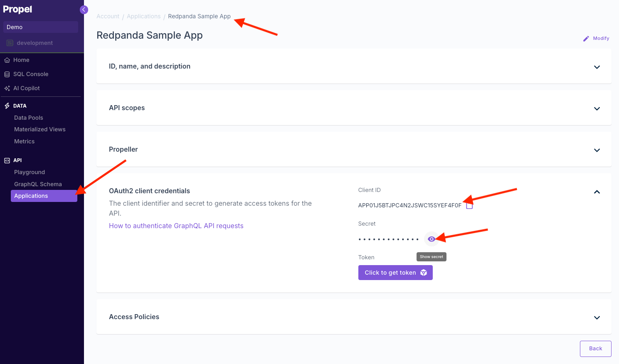Click the Home house icon

[7, 60]
